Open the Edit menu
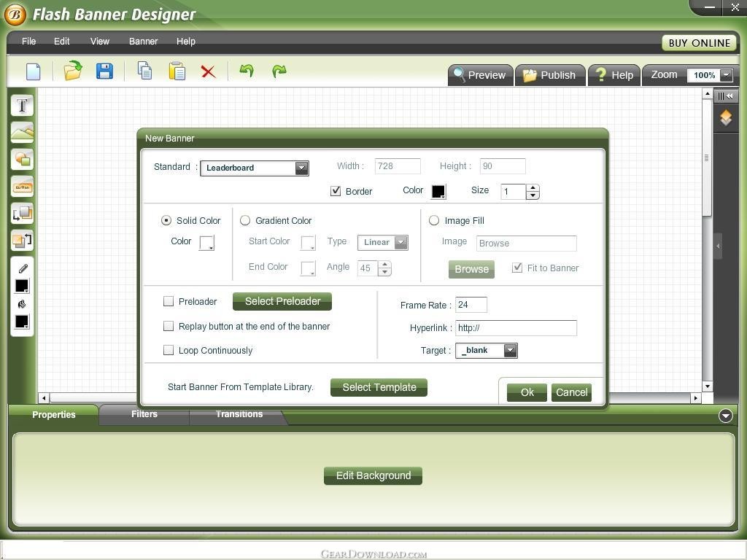The image size is (747, 560). tap(61, 42)
